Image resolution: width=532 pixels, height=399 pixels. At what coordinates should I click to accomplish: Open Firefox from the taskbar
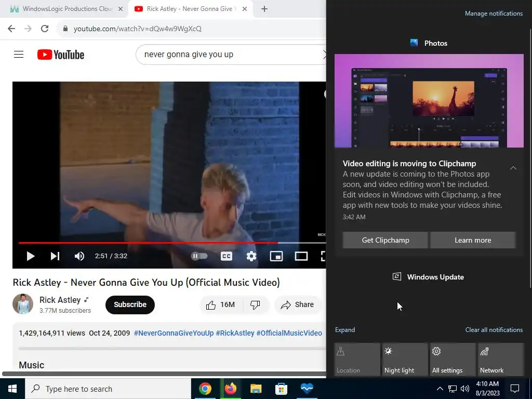coord(231,389)
